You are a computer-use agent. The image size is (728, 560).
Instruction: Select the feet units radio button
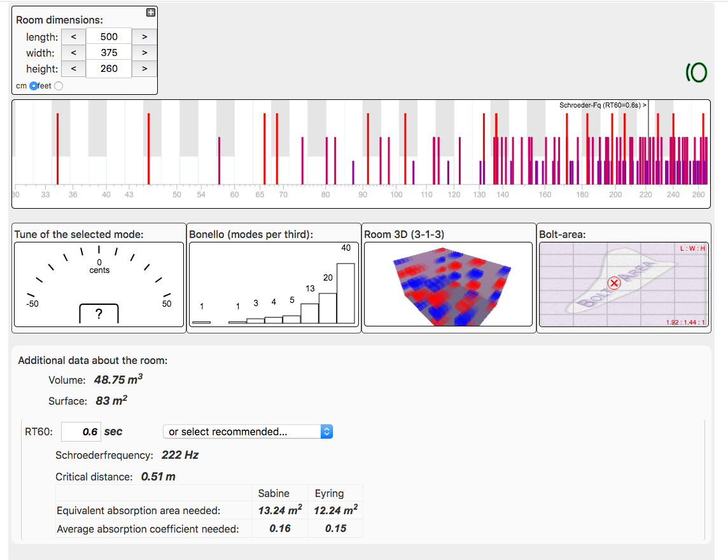(59, 86)
